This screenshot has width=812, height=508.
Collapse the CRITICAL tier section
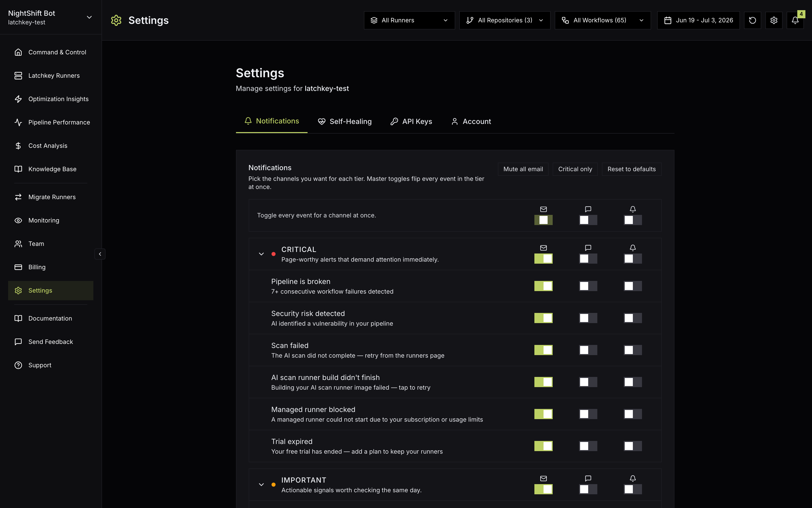click(x=261, y=254)
